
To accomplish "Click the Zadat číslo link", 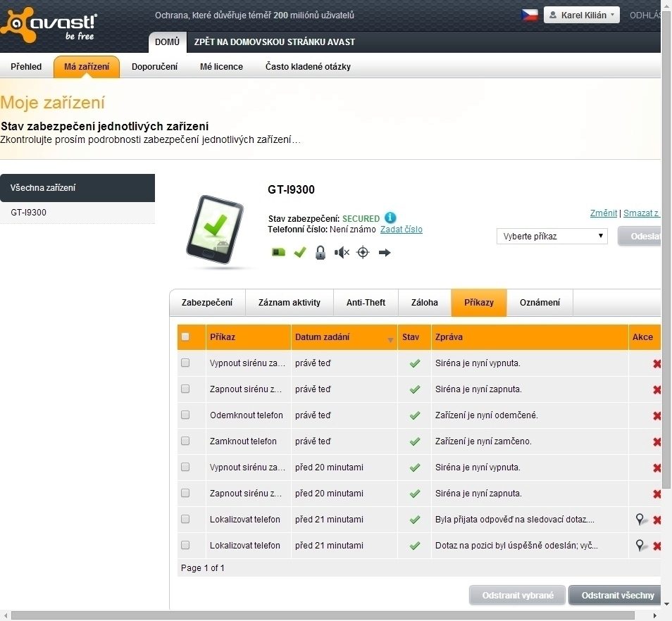I will [401, 229].
